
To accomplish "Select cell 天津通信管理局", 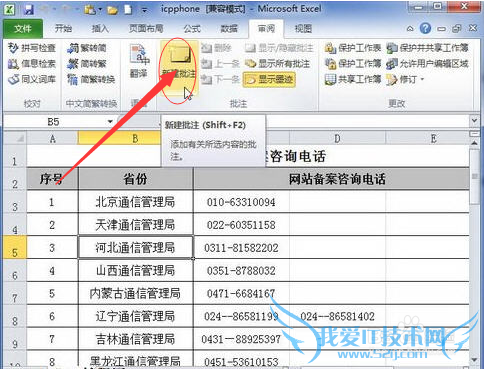I will 135,225.
